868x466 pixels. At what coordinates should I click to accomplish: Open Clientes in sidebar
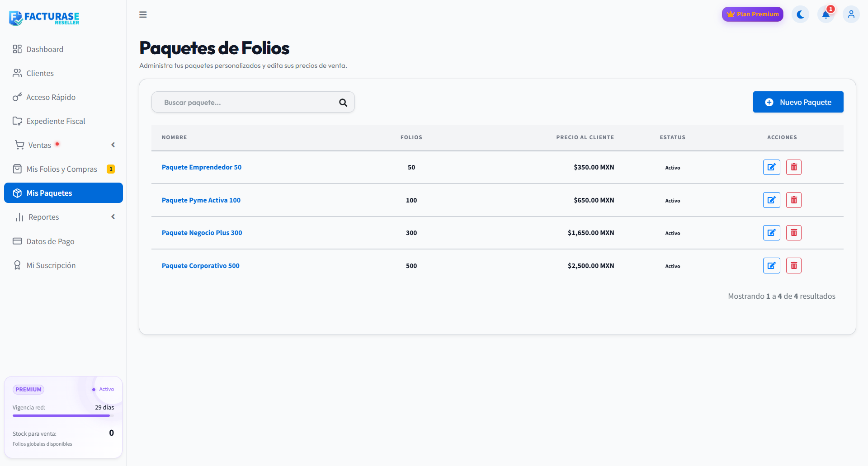point(63,73)
